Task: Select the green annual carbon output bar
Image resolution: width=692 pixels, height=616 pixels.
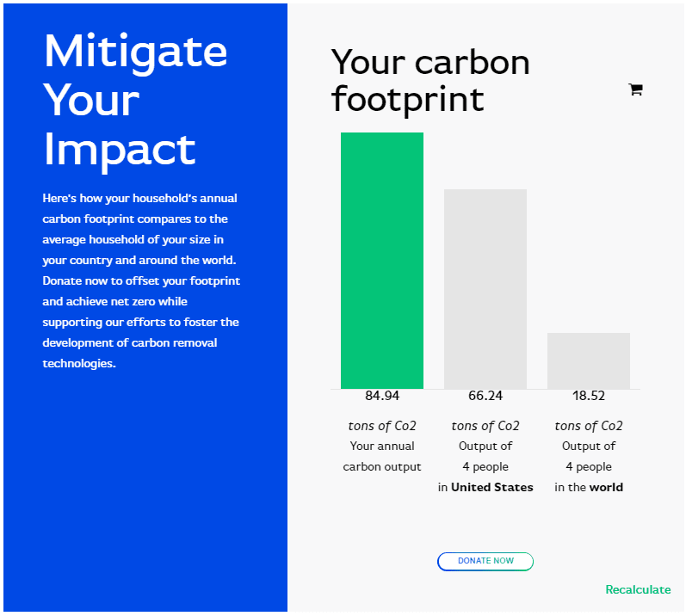Action: (x=382, y=260)
